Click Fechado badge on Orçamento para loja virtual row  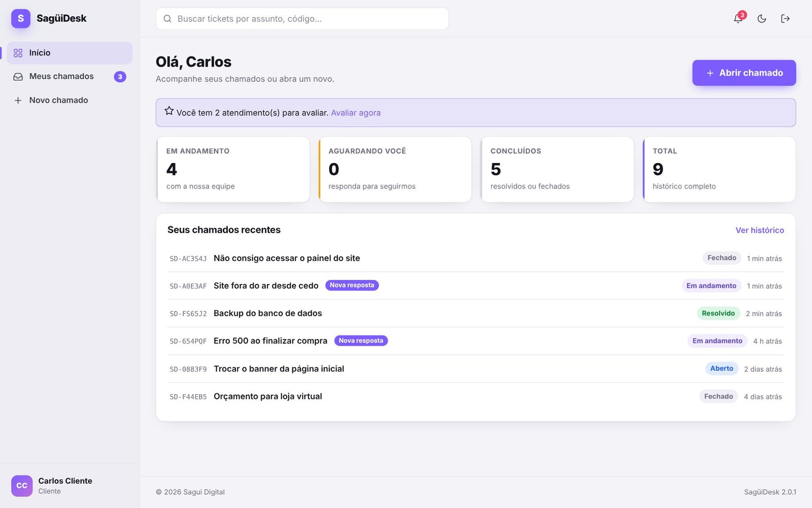click(x=719, y=396)
